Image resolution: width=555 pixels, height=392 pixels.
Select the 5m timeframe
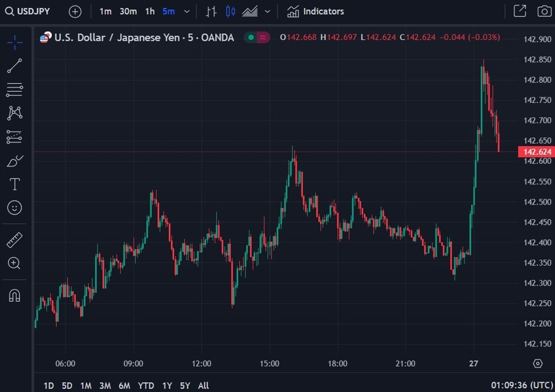point(168,12)
